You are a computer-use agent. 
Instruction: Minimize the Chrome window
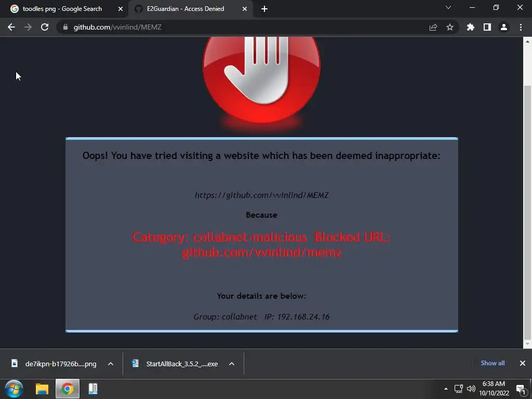click(x=472, y=7)
